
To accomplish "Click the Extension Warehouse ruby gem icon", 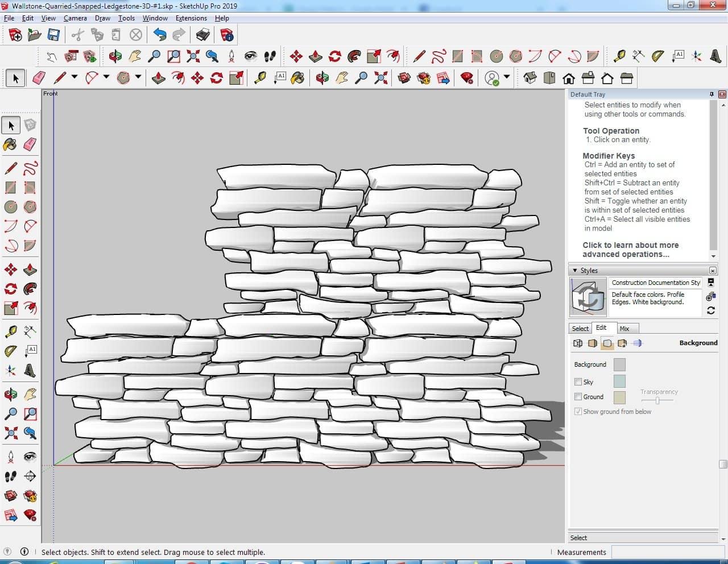I will 467,78.
